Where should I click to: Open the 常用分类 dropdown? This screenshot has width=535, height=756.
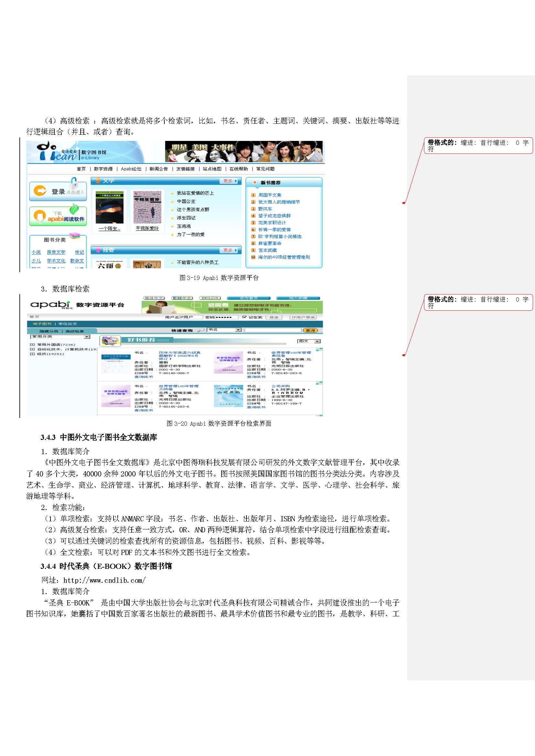[87, 337]
